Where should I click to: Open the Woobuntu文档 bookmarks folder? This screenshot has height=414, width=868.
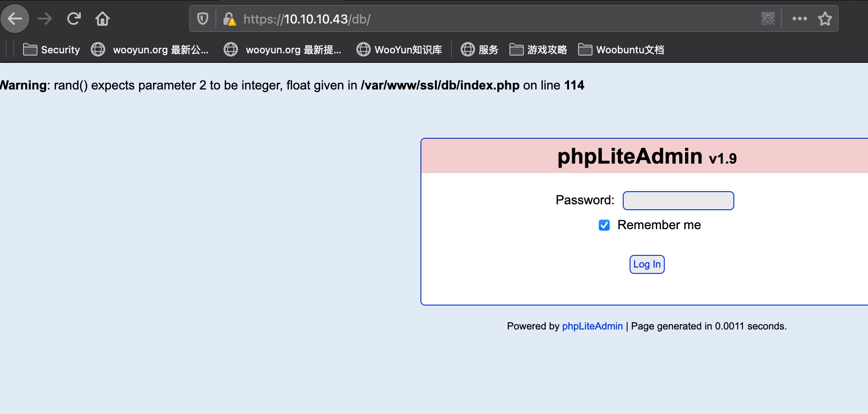(621, 50)
